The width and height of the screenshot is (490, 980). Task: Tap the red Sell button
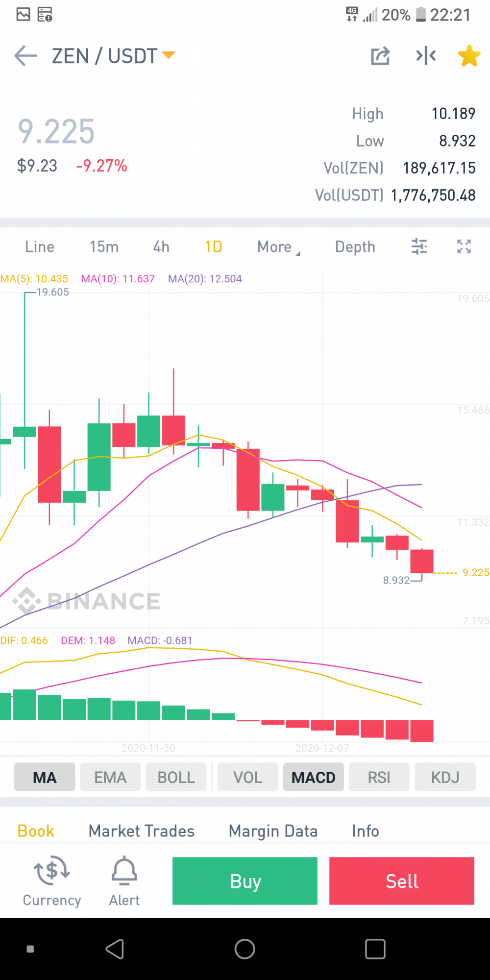pos(402,881)
